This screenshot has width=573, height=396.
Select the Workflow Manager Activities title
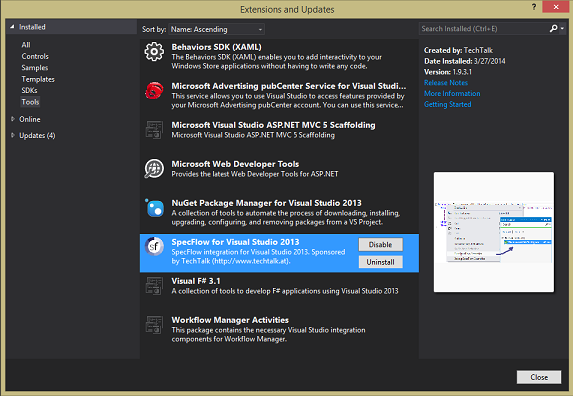click(x=230, y=320)
